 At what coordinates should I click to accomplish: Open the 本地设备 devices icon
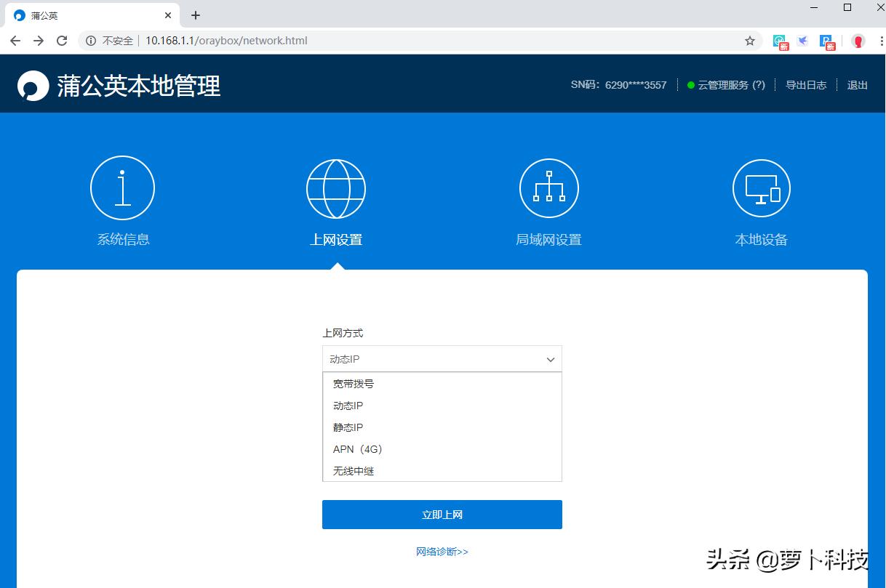pyautogui.click(x=761, y=188)
